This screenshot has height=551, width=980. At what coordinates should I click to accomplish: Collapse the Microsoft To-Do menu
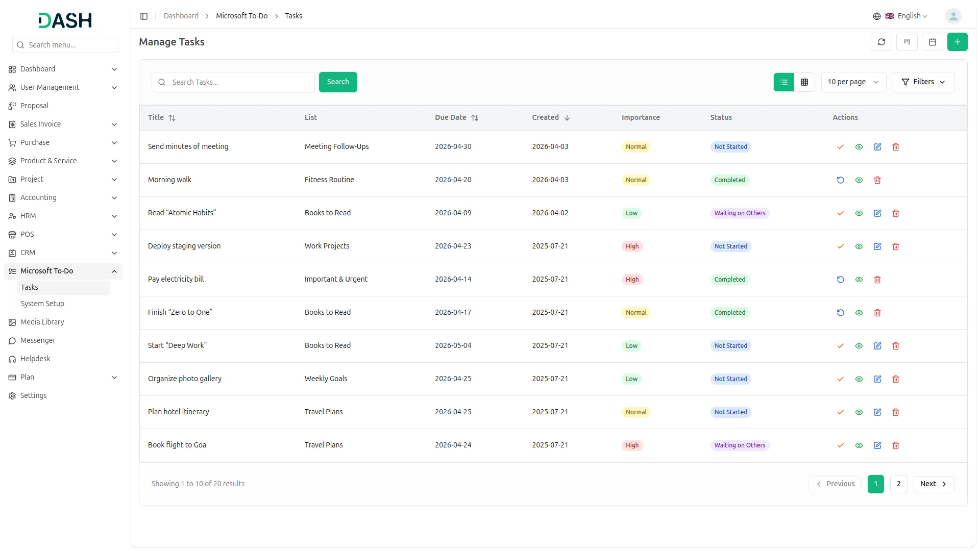(63, 271)
